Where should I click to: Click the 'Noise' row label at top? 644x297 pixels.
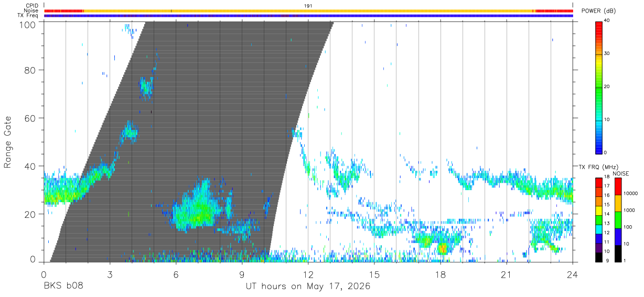pyautogui.click(x=32, y=10)
